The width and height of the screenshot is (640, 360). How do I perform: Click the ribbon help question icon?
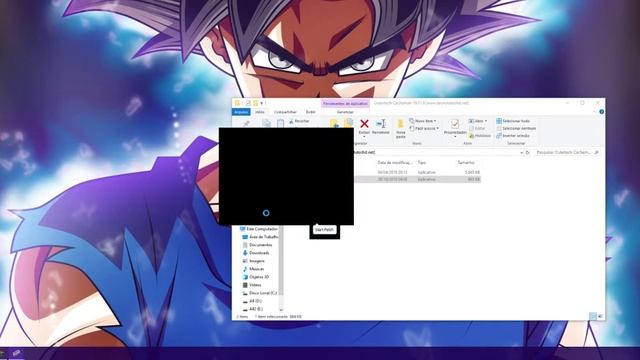(x=601, y=111)
